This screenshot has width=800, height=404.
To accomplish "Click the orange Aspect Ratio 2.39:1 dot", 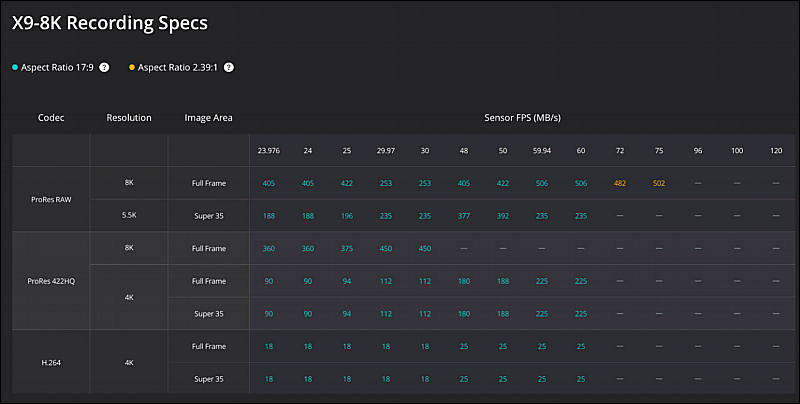I will point(132,67).
